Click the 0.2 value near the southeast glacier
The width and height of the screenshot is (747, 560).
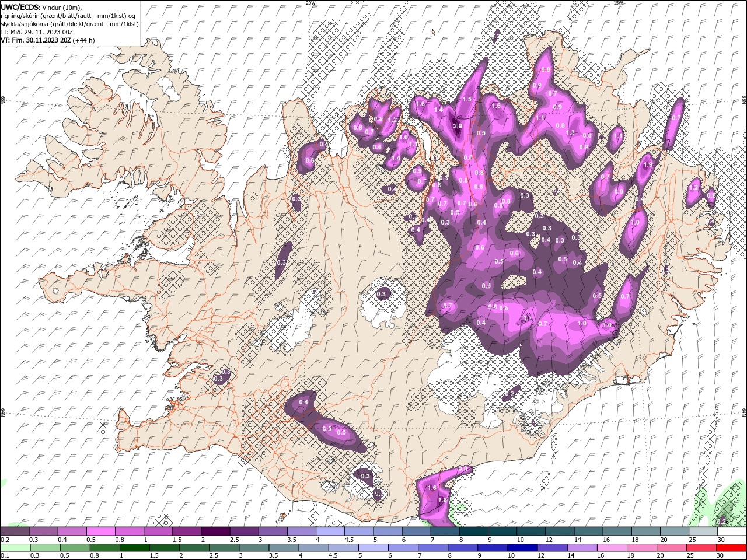(x=509, y=394)
